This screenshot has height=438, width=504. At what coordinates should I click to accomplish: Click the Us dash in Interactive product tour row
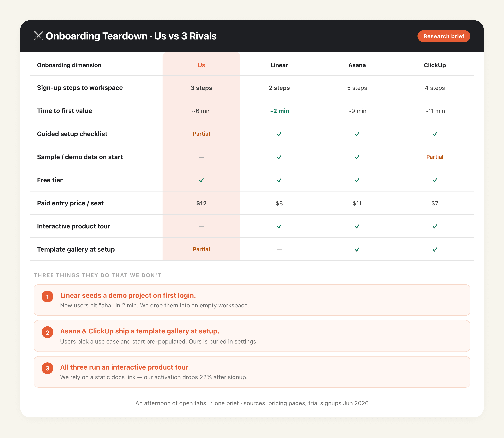pos(201,227)
